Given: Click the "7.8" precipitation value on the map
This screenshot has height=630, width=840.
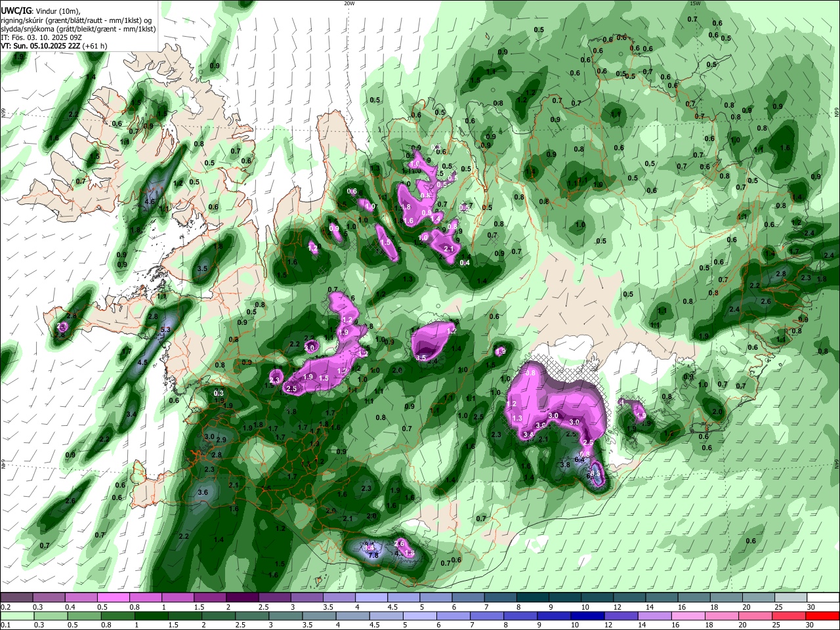Looking at the screenshot, I should click(x=373, y=555).
